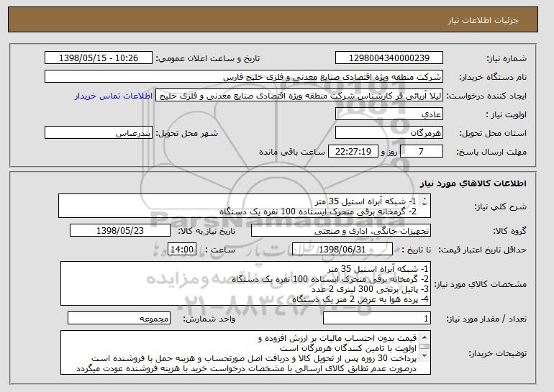This screenshot has height=392, width=554.
Task: Select the اولویت نیاز field showing عادی
Action: [x=389, y=114]
